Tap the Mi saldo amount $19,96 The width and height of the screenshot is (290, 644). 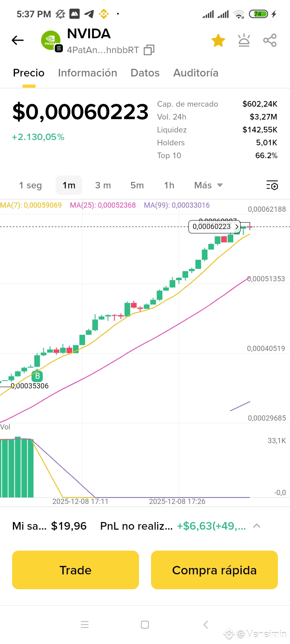click(69, 526)
